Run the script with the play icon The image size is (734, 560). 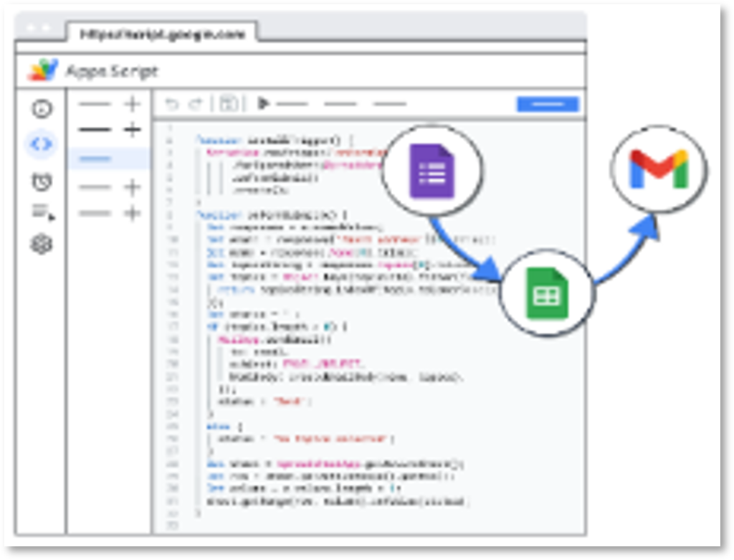click(263, 103)
